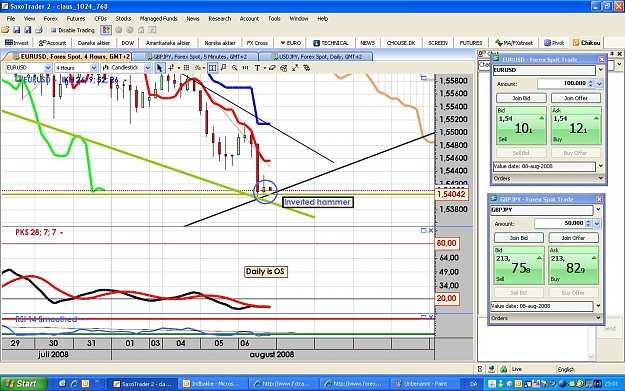Open the 4 Hours timeframe dropdown
Image resolution: width=625 pixels, height=391 pixels.
point(94,68)
